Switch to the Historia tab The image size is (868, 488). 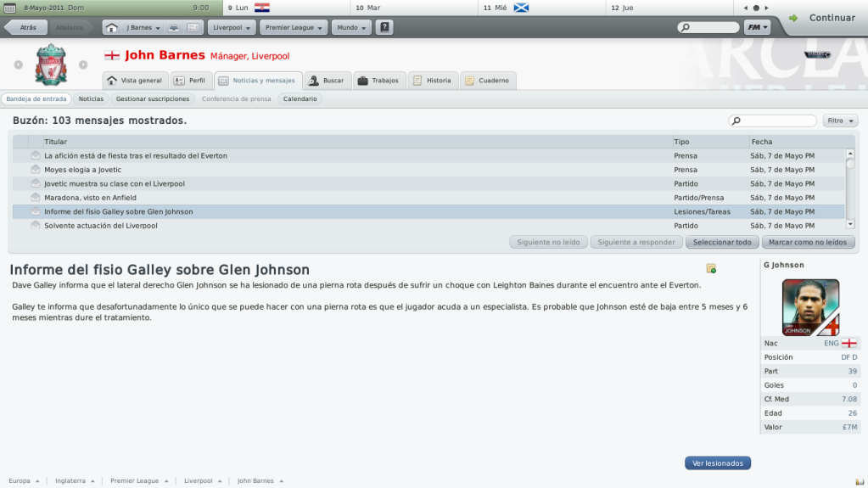click(x=433, y=81)
